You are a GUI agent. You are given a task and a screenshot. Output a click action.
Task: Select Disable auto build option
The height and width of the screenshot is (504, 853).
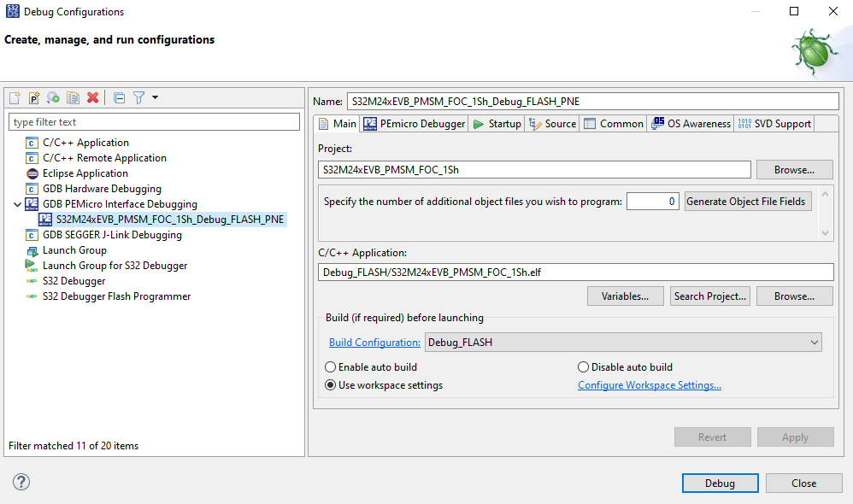coord(582,366)
